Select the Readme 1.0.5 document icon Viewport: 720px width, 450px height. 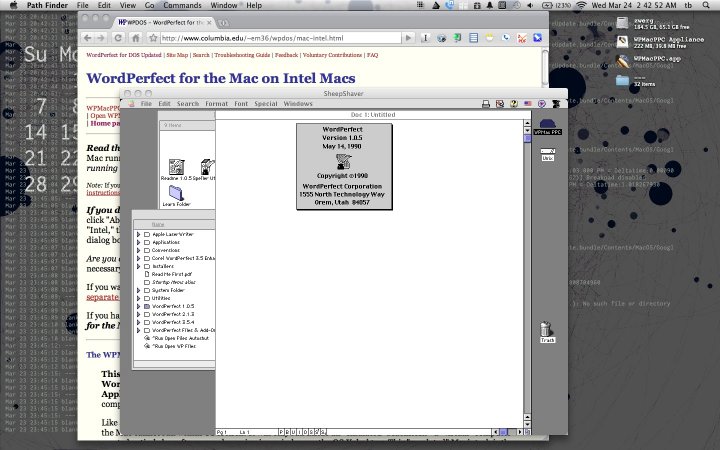(x=176, y=169)
